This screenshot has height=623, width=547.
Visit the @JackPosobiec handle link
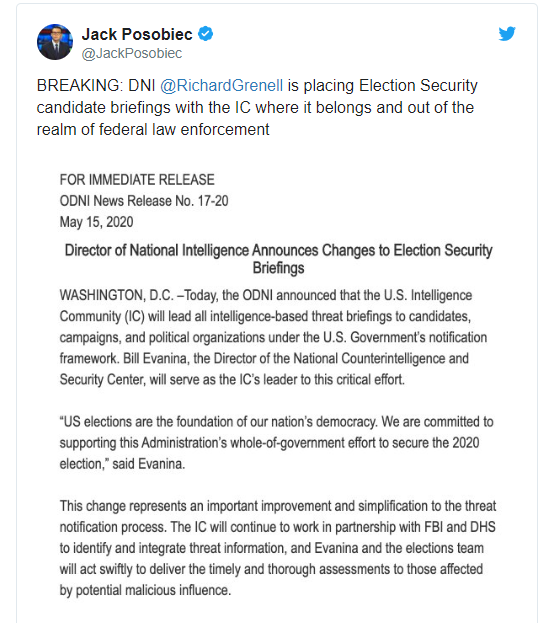point(131,53)
